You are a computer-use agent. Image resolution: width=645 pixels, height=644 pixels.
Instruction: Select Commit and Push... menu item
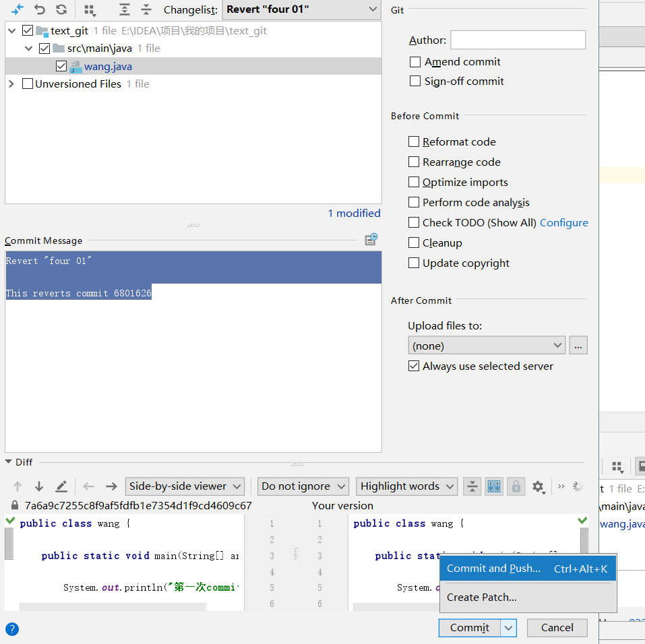(x=528, y=569)
